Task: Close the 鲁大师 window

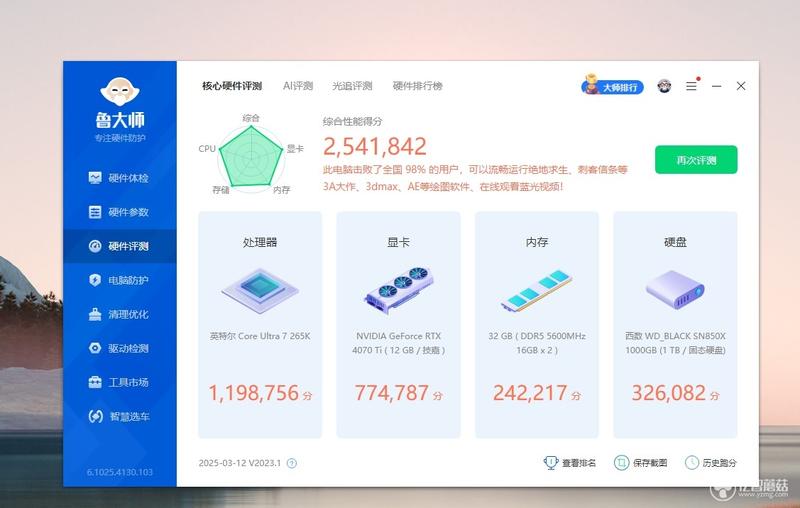Action: [741, 86]
